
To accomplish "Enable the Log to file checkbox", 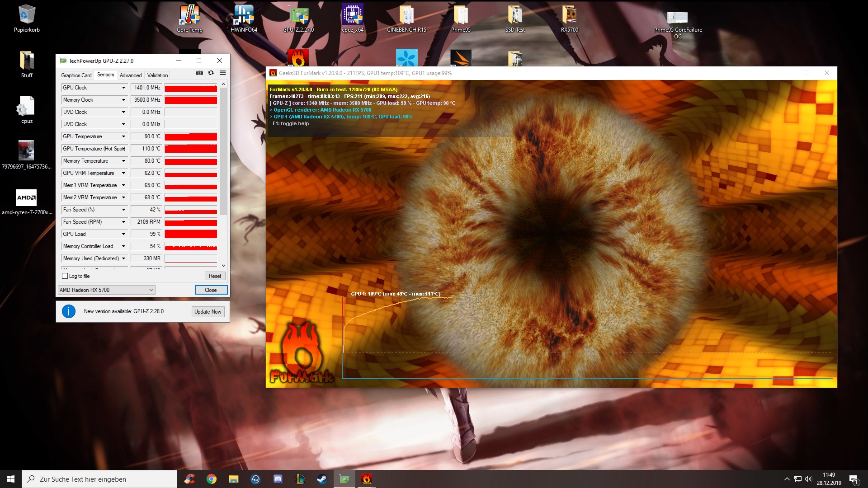I will pos(65,276).
